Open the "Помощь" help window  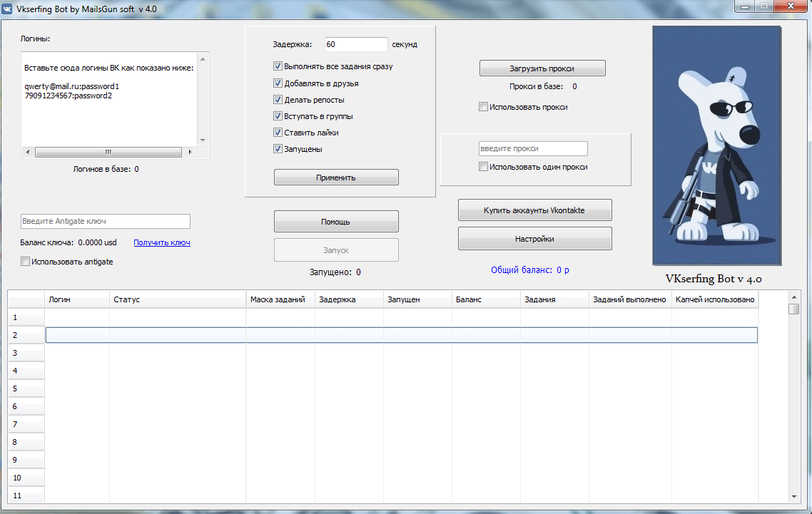(x=335, y=221)
